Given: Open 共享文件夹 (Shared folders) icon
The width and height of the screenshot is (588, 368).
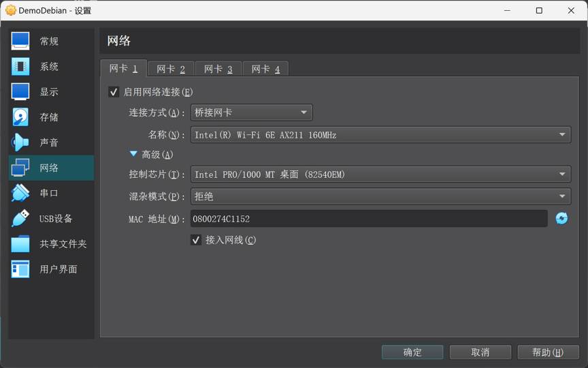Looking at the screenshot, I should pos(20,243).
